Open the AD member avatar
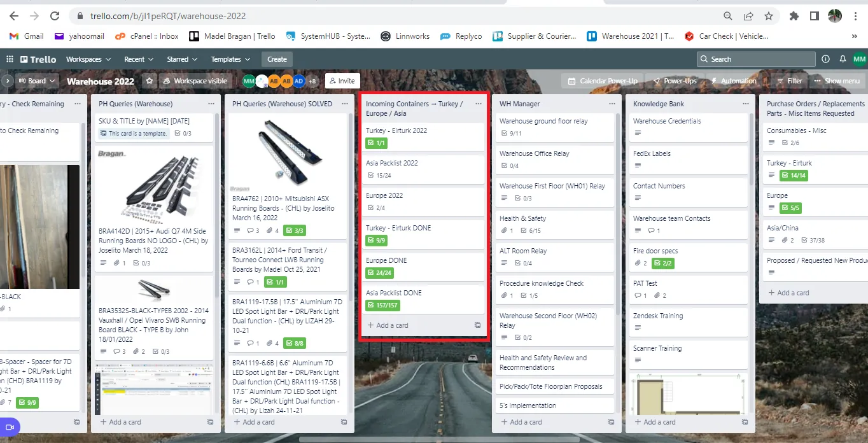This screenshot has width=868, height=443. [x=299, y=81]
